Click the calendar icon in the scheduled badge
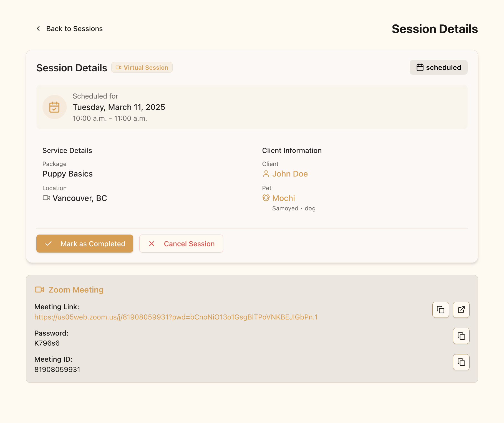Screen dimensions: 504x423 (419, 67)
